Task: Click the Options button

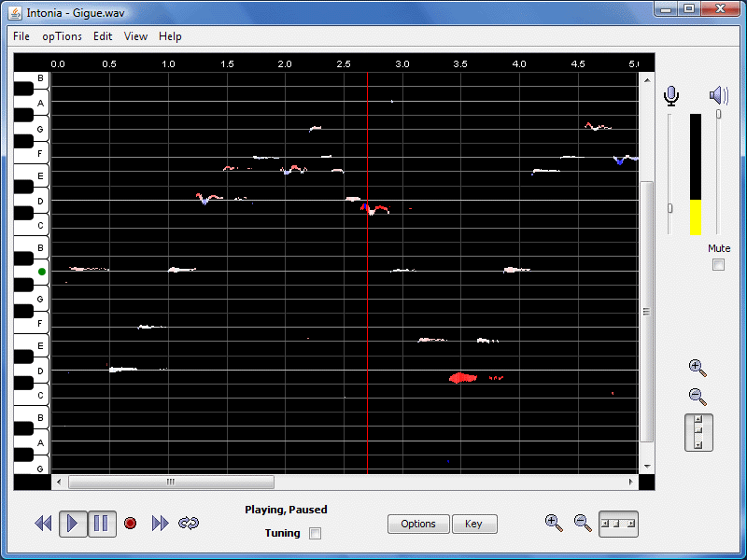Action: point(418,524)
